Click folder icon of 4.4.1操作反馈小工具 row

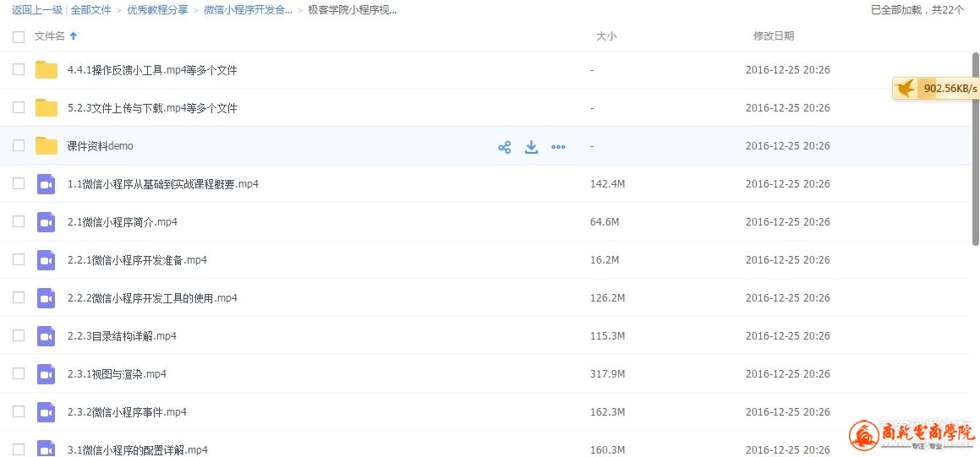point(47,70)
